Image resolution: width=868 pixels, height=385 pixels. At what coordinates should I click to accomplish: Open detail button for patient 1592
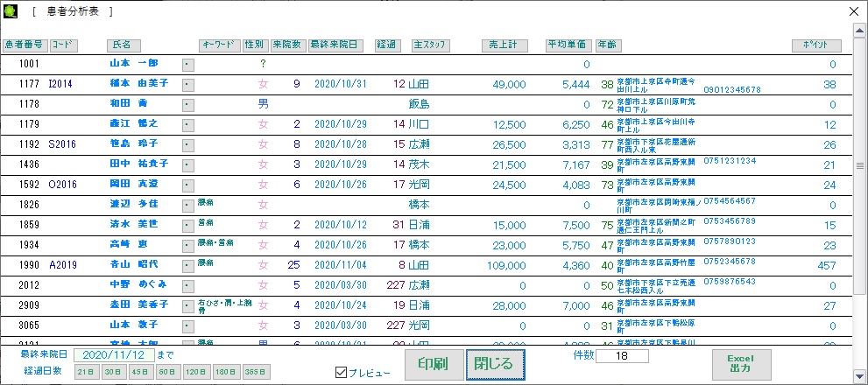[188, 185]
